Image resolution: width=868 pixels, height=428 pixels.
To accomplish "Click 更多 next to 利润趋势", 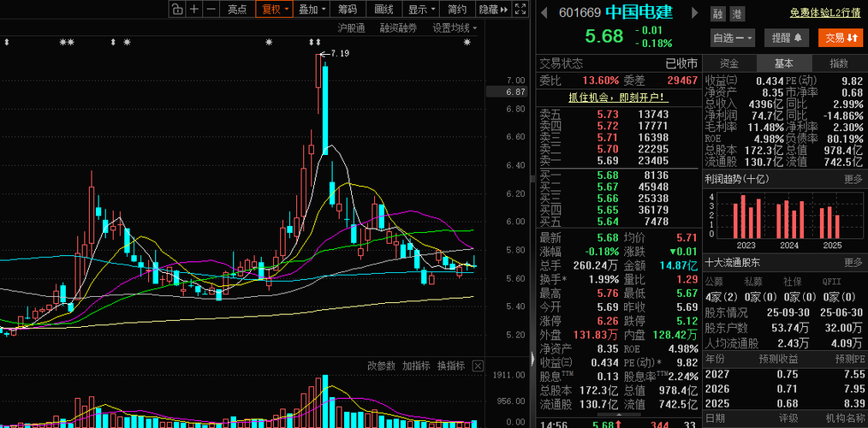I will click(x=853, y=180).
